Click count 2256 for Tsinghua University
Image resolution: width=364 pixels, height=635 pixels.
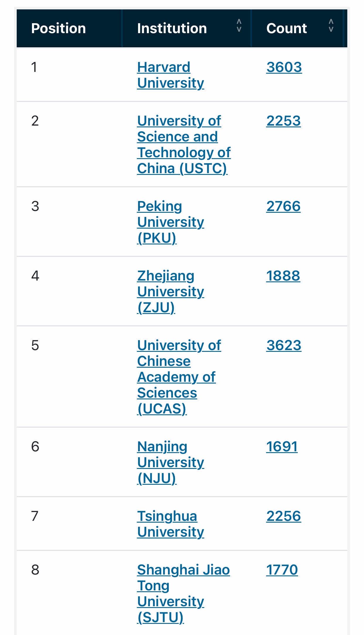point(283,516)
